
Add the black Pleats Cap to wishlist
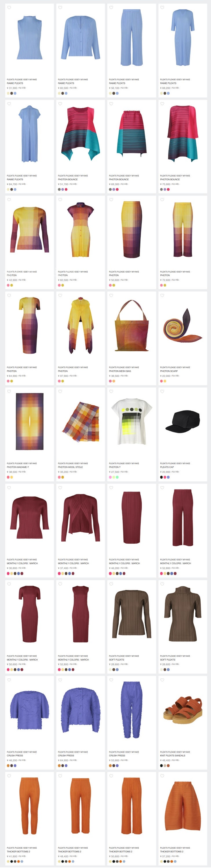tap(162, 391)
